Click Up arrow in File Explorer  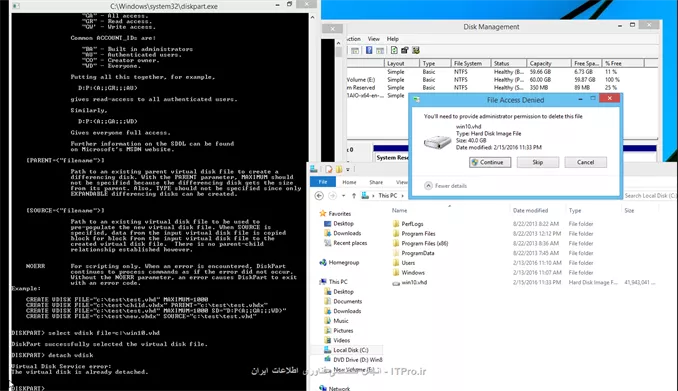(x=354, y=196)
